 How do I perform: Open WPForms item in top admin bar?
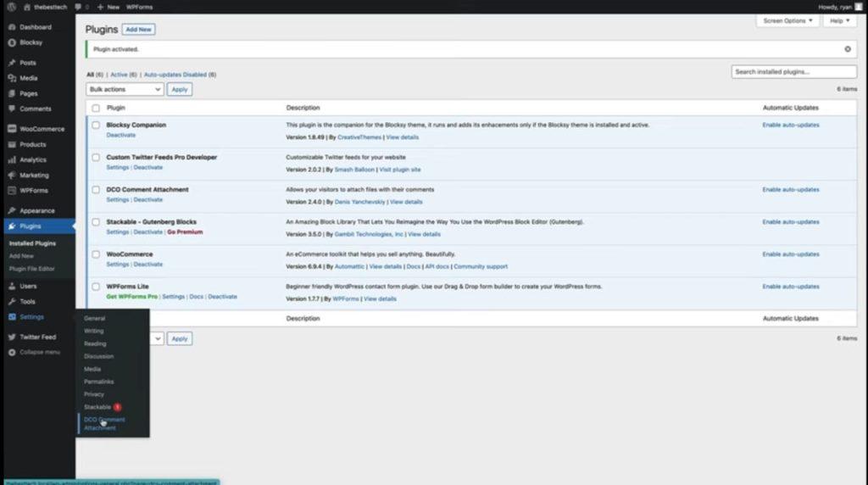click(x=140, y=7)
